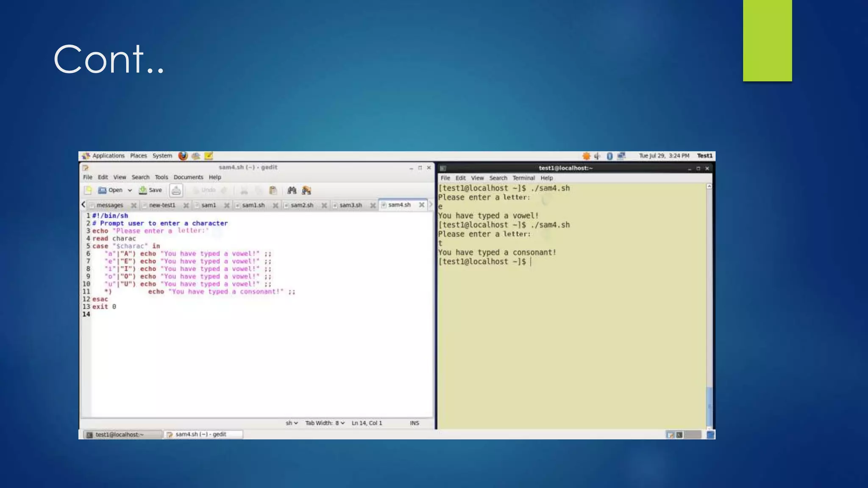
Task: Click the Find and Replace icon
Action: click(306, 190)
